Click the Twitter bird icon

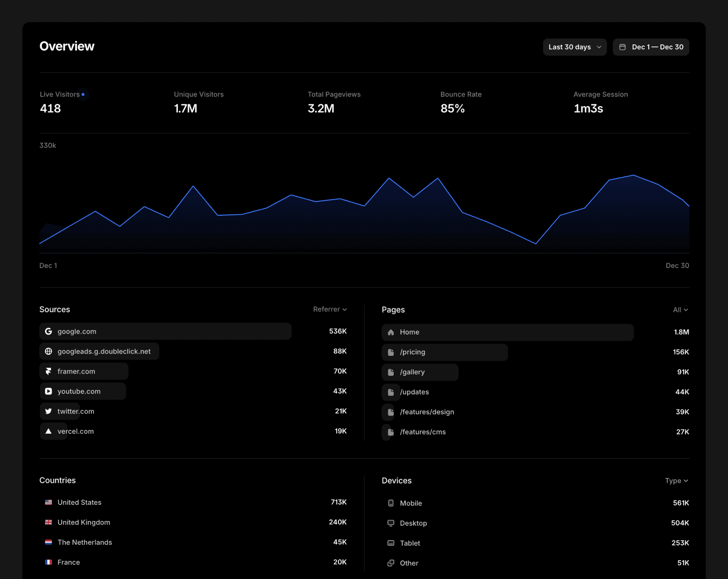[48, 411]
